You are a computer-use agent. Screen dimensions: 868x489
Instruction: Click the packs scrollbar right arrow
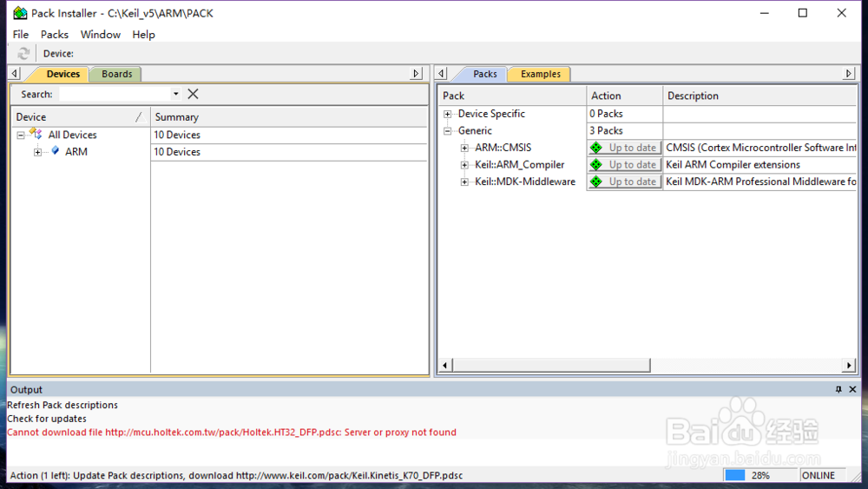(849, 365)
